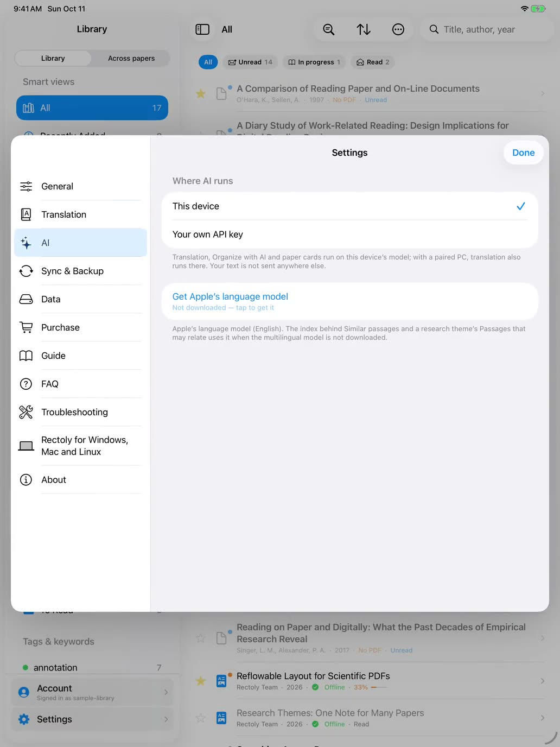Click document icon of Research Themes
The height and width of the screenshot is (747, 560).
(x=221, y=718)
